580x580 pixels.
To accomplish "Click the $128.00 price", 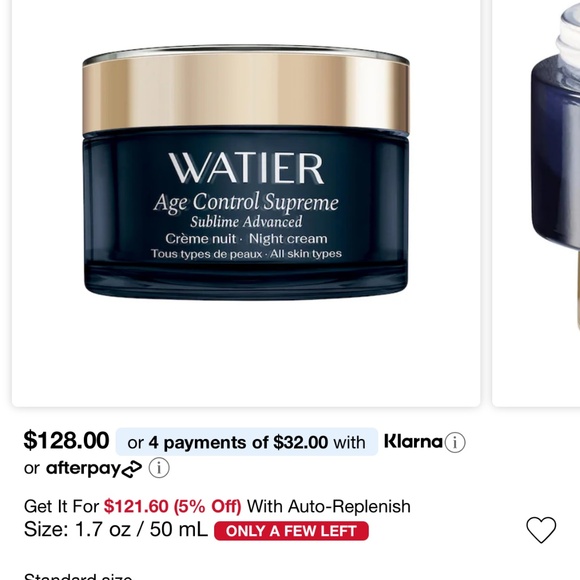I will [x=66, y=441].
